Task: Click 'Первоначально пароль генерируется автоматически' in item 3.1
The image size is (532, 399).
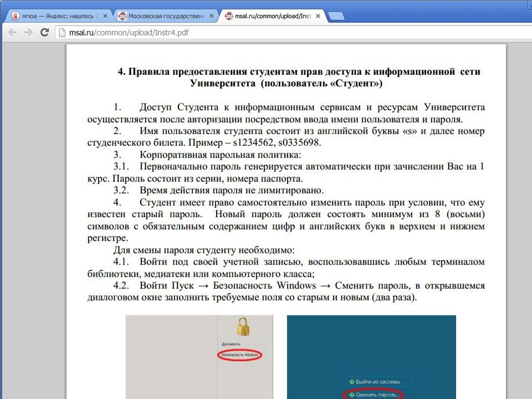Action: [255, 167]
